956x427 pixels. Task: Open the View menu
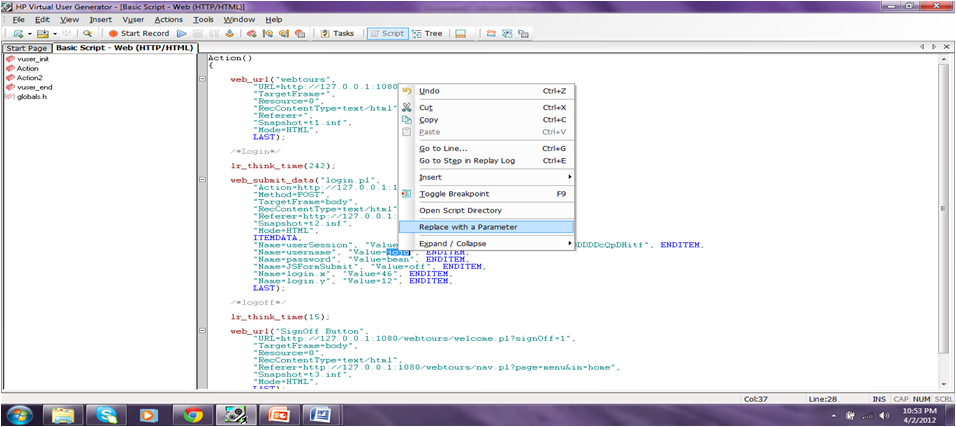point(70,20)
